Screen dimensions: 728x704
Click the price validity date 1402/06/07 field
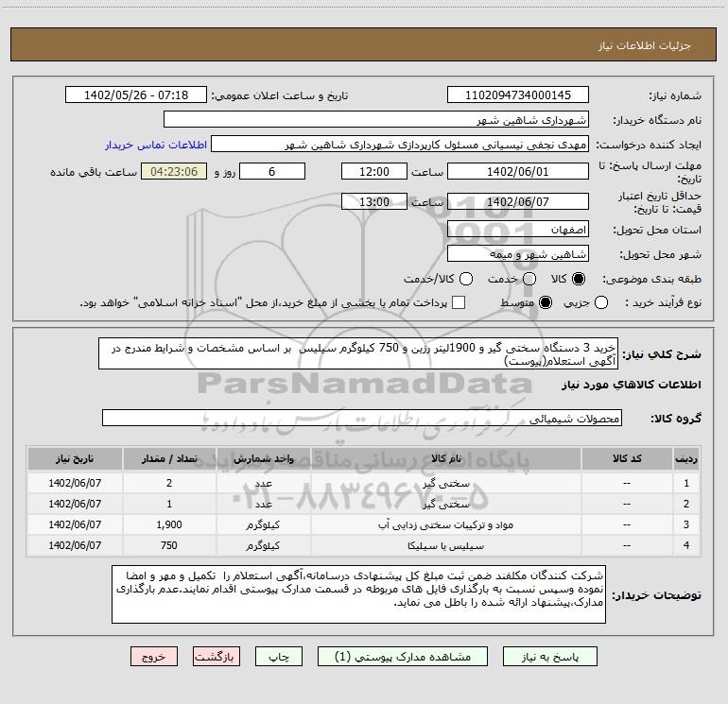[518, 201]
